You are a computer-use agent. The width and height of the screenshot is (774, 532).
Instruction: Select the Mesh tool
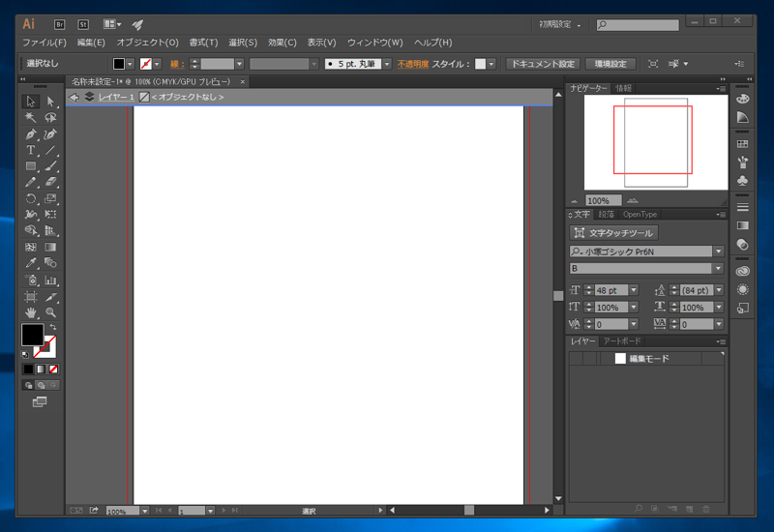31,247
